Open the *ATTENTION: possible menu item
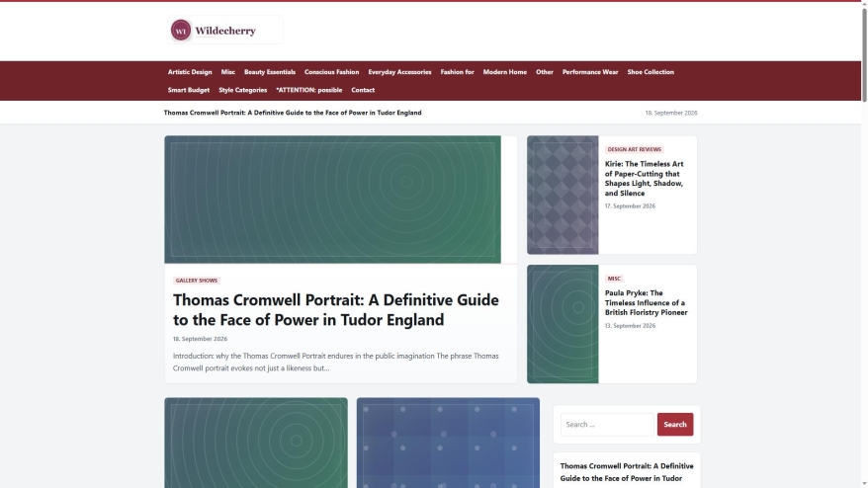 (x=308, y=90)
